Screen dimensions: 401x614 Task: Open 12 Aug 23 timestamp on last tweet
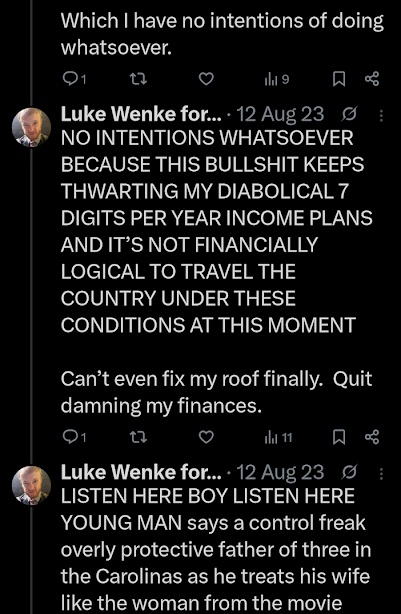point(280,473)
